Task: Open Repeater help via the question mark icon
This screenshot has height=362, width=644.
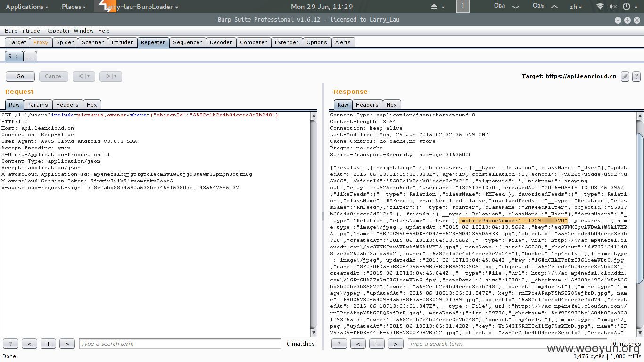Action: pos(636,76)
